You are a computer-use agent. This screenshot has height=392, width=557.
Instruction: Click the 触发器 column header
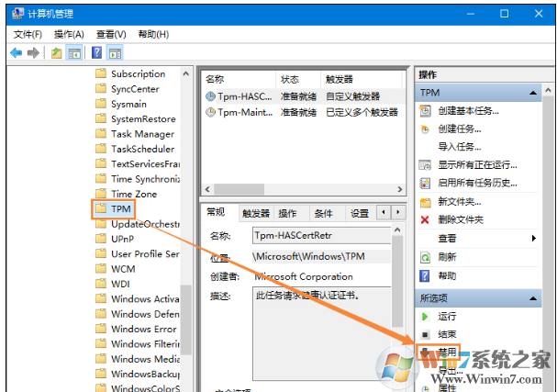click(x=362, y=79)
